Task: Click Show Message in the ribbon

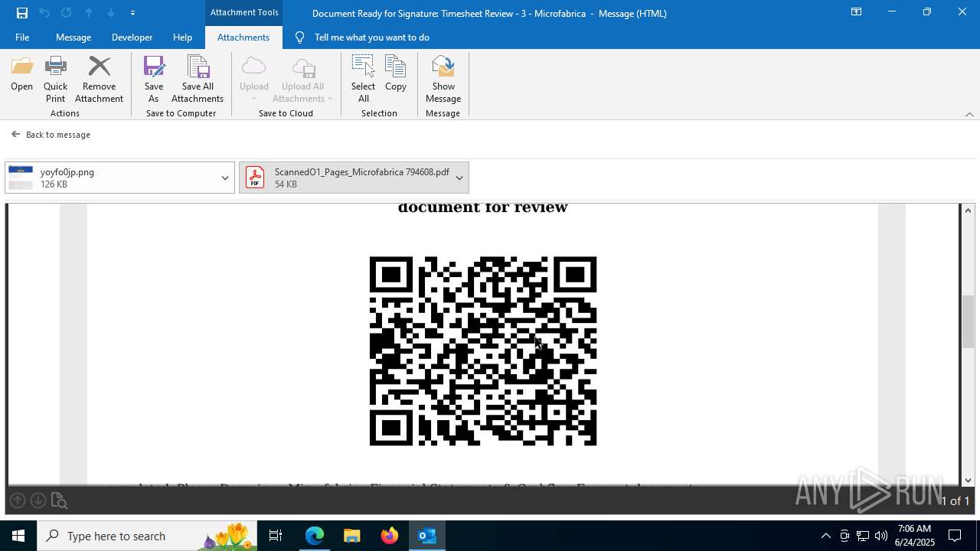Action: [x=443, y=80]
